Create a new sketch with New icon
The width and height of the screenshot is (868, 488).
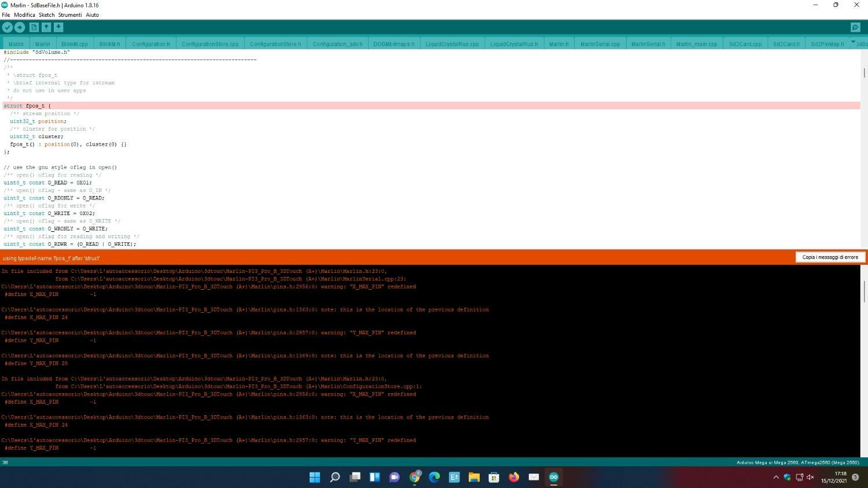[34, 27]
